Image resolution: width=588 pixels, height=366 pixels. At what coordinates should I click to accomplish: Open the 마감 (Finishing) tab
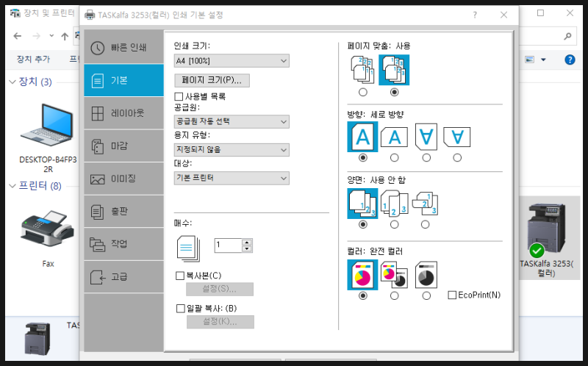pos(123,146)
